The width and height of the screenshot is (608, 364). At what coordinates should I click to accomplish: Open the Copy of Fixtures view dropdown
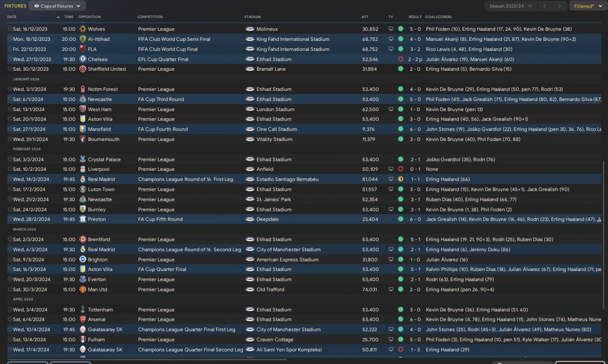pyautogui.click(x=57, y=6)
